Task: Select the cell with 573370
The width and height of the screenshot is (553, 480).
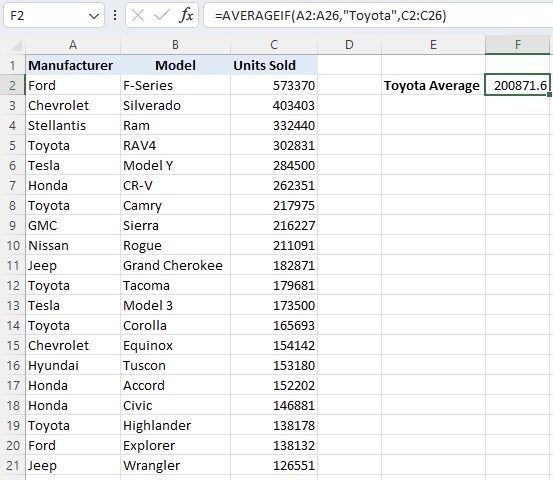Action: point(274,85)
